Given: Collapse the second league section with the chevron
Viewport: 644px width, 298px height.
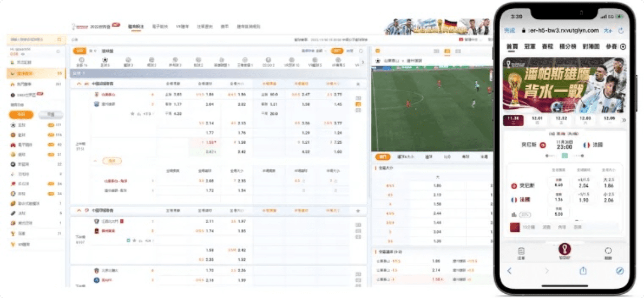Looking at the screenshot, I should (x=80, y=210).
